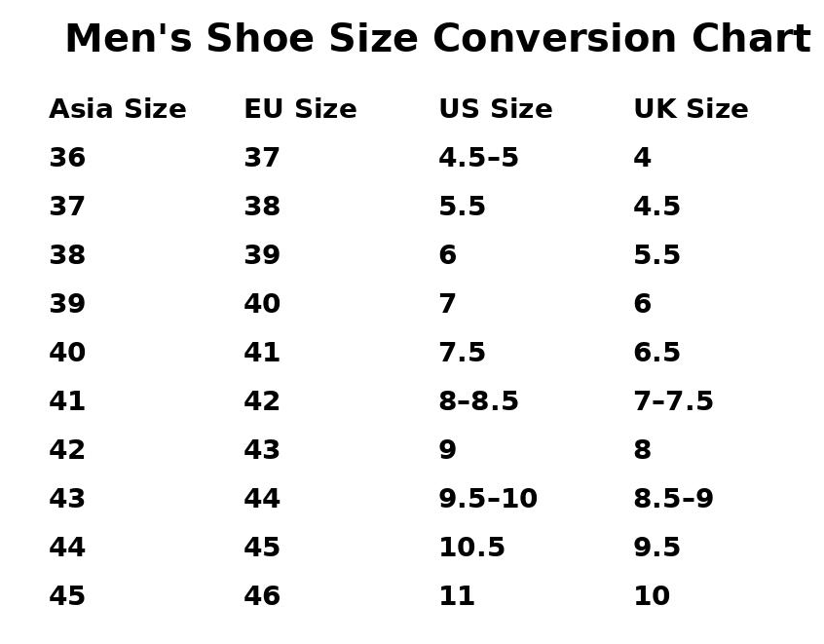Click UK size 4.5 value
Screen dimensions: 824x644
[656, 207]
